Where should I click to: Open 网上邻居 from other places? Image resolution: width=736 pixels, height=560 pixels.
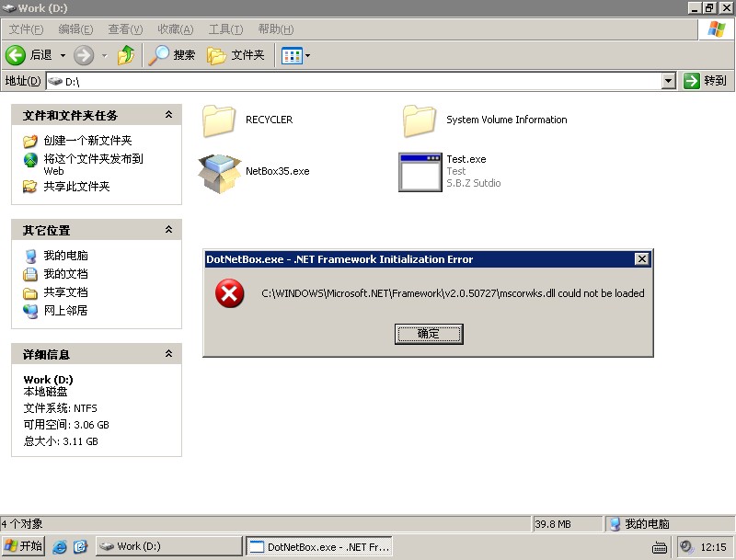pos(65,310)
